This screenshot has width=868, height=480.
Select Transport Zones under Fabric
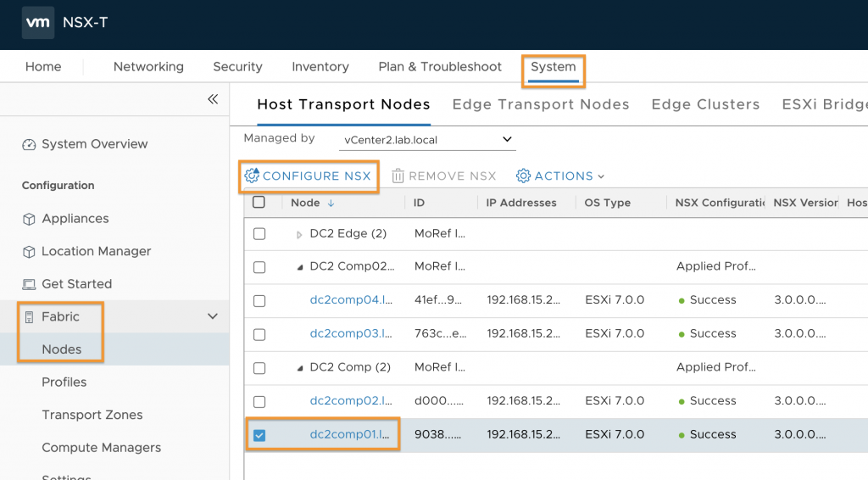click(92, 415)
